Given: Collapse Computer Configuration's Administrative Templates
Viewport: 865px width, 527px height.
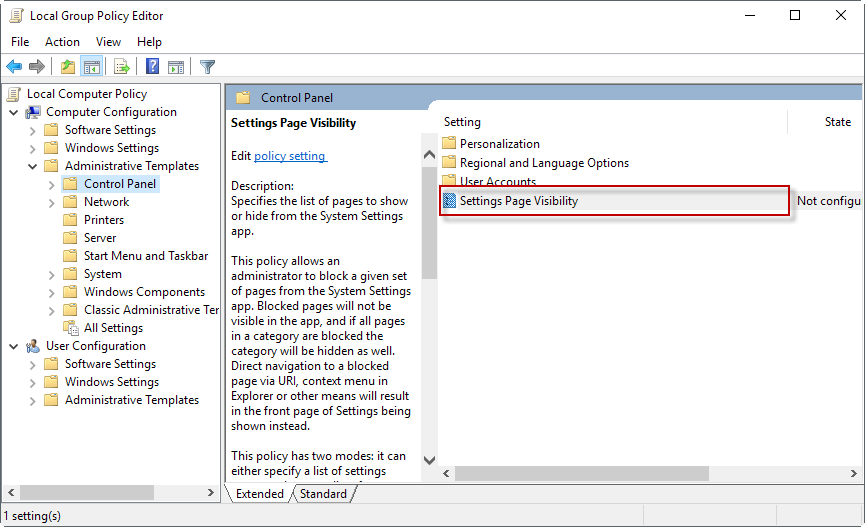Looking at the screenshot, I should pyautogui.click(x=33, y=166).
